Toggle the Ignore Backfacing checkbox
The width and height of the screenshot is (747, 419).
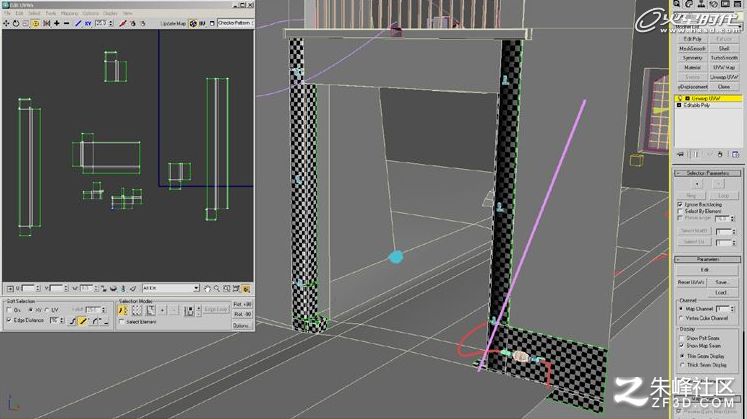[x=680, y=204]
